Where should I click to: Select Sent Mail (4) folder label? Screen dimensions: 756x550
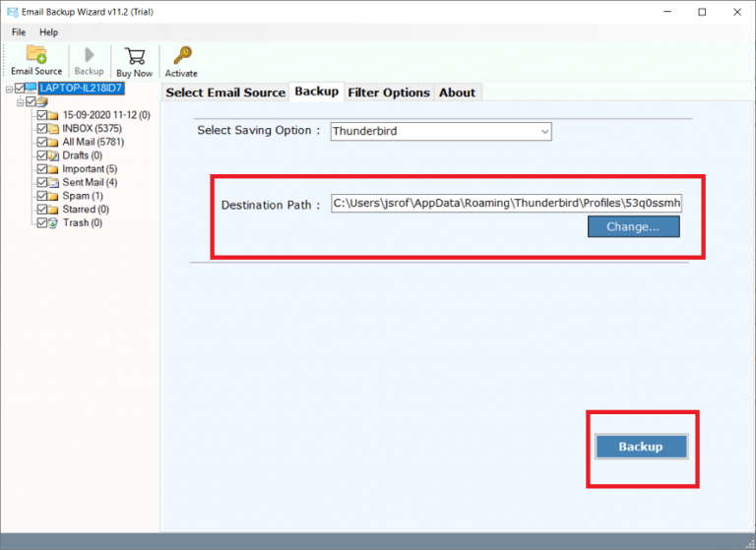(x=90, y=182)
